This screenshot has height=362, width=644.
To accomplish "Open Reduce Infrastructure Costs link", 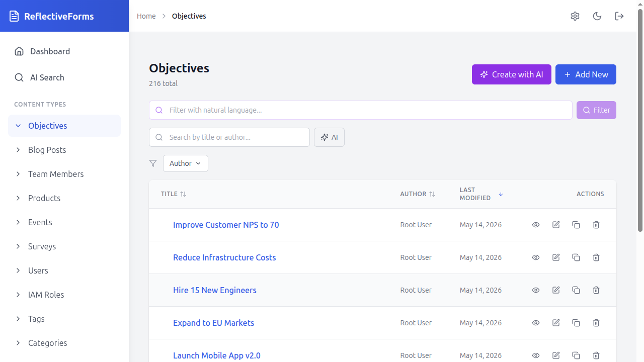I will click(x=224, y=257).
